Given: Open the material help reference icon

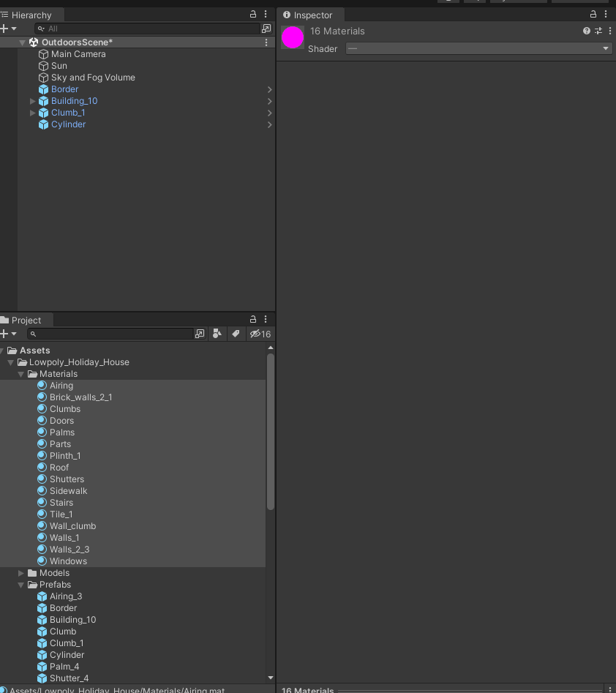Looking at the screenshot, I should 586,31.
